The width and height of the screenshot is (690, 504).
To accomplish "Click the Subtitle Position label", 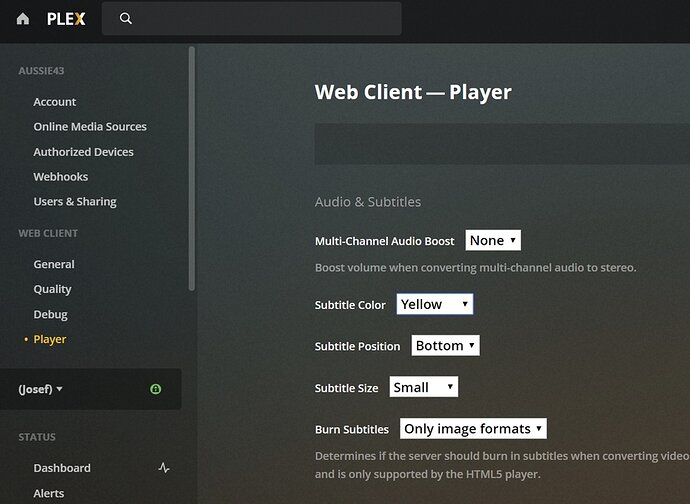I will (357, 346).
